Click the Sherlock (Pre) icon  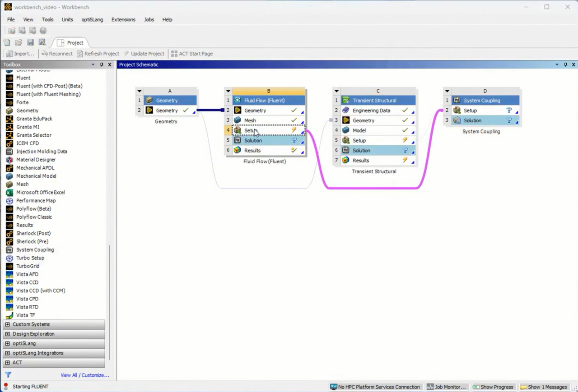coord(9,242)
